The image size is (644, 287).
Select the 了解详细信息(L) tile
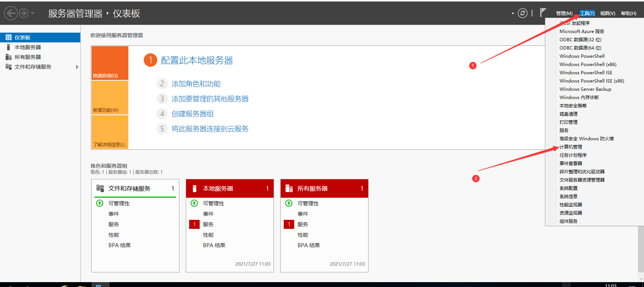click(110, 132)
